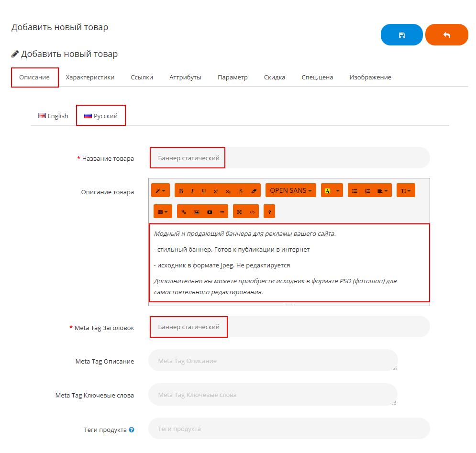Insert a picture with the image icon
Screen dimensions: 476x453
[x=196, y=211]
